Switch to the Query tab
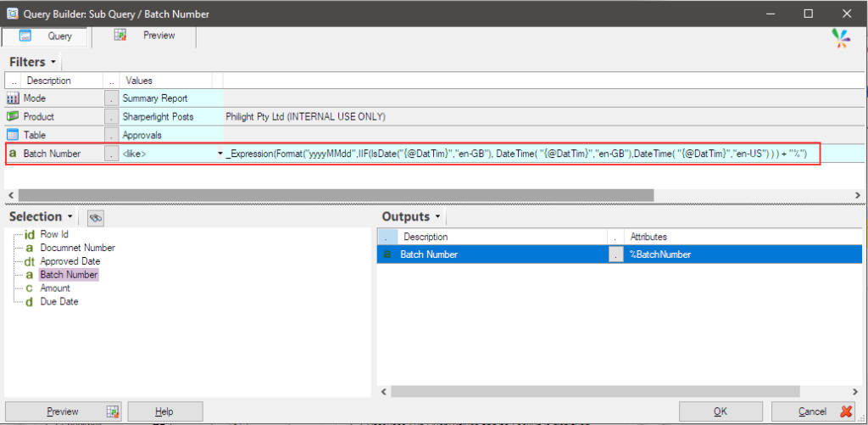Viewport: 868px width, 425px height. (x=46, y=36)
